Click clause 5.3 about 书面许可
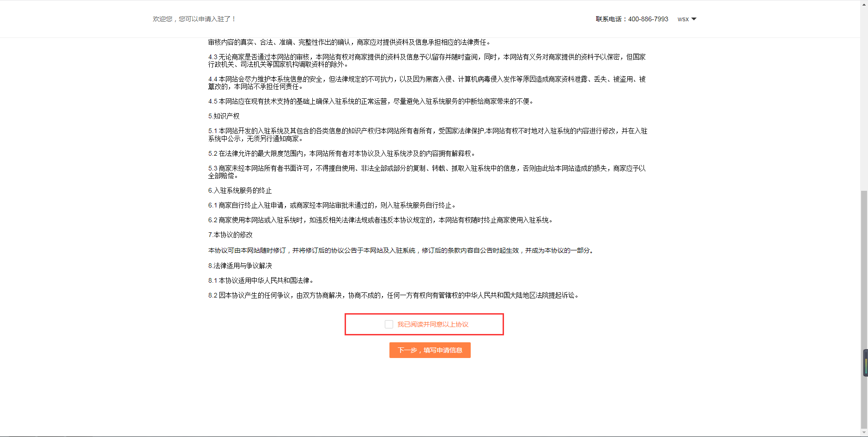Viewport: 868px width, 437px height. tap(427, 172)
